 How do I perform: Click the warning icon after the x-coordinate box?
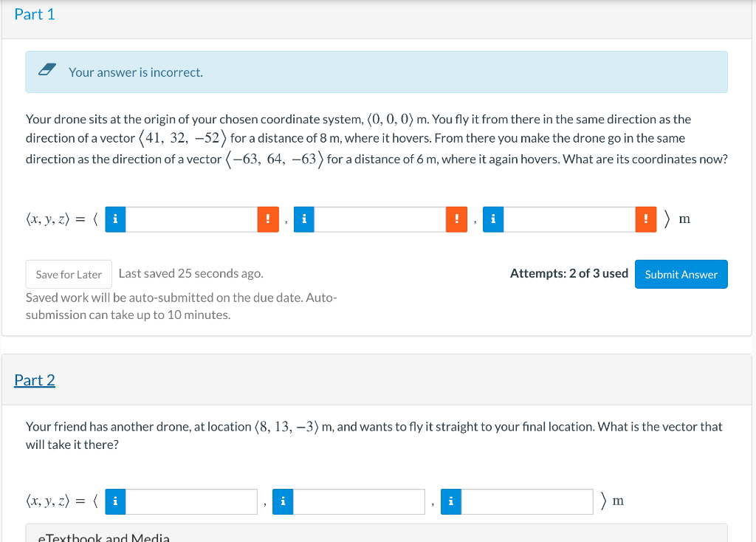point(269,219)
